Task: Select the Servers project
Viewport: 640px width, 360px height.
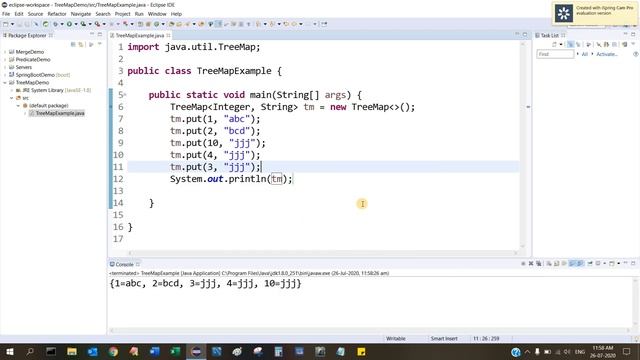Action: coord(23,67)
